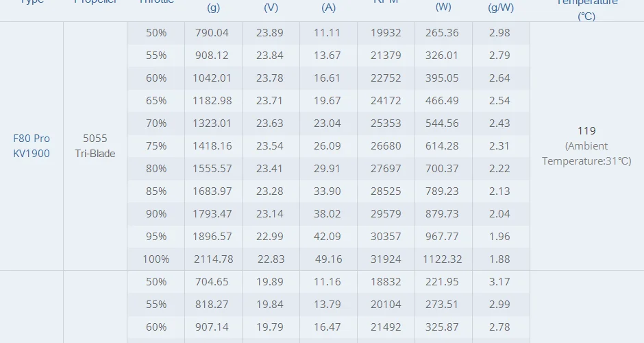The image size is (644, 343).
Task: Select the 700.37 power value
Action: tap(443, 168)
